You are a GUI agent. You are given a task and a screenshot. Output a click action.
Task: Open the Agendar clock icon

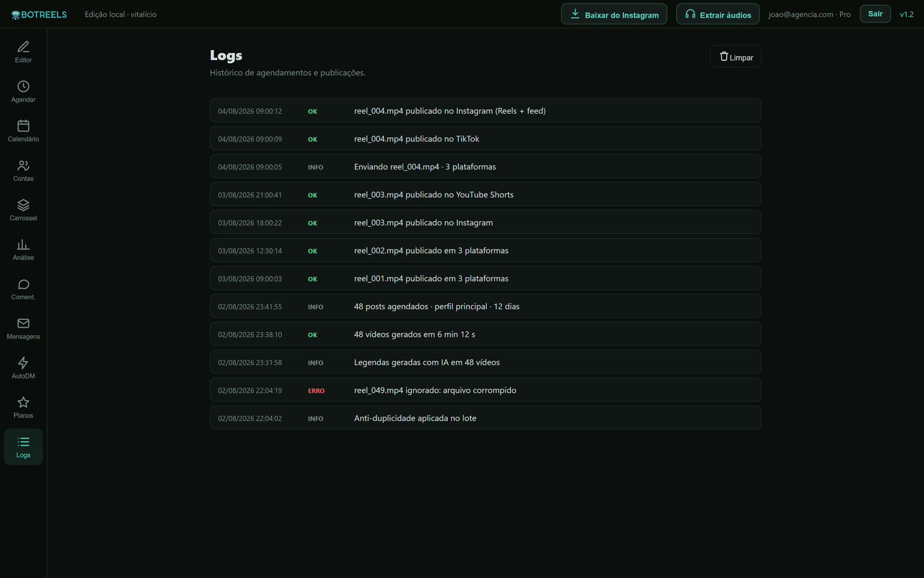23,86
